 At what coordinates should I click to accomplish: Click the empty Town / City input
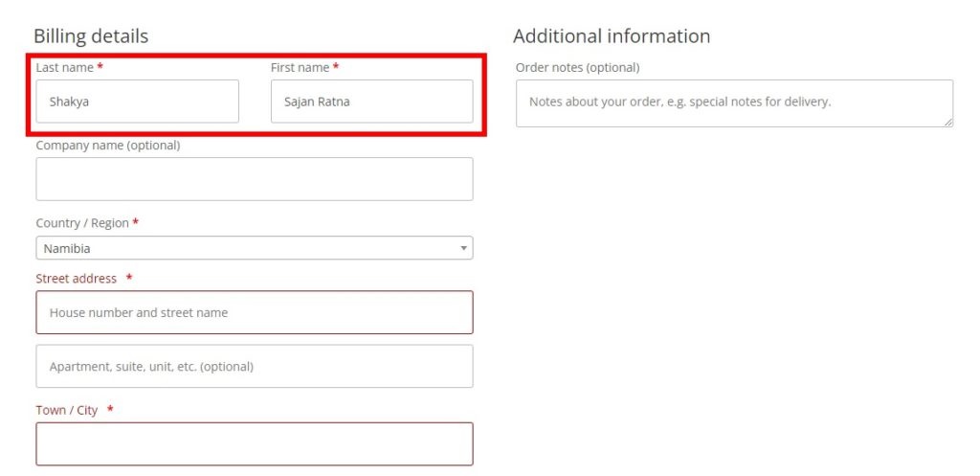(x=254, y=443)
